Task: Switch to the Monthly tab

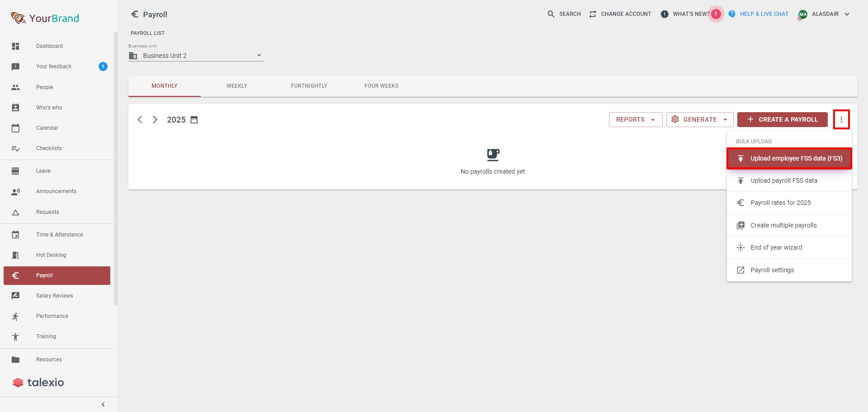Action: [165, 86]
